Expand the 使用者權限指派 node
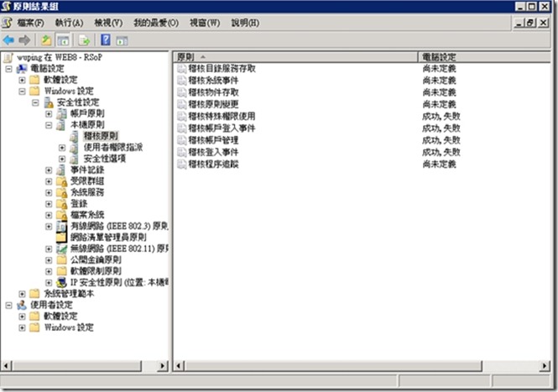The height and width of the screenshot is (392, 558). pyautogui.click(x=62, y=147)
